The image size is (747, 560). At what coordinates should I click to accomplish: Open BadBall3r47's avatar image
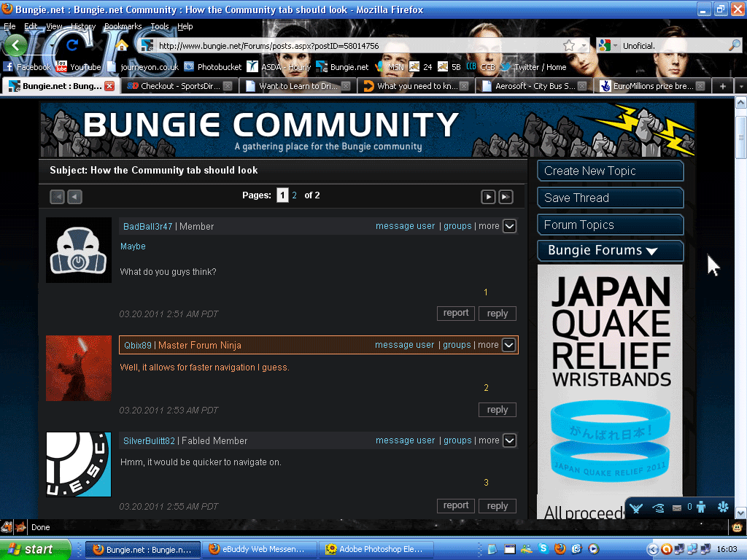point(79,250)
